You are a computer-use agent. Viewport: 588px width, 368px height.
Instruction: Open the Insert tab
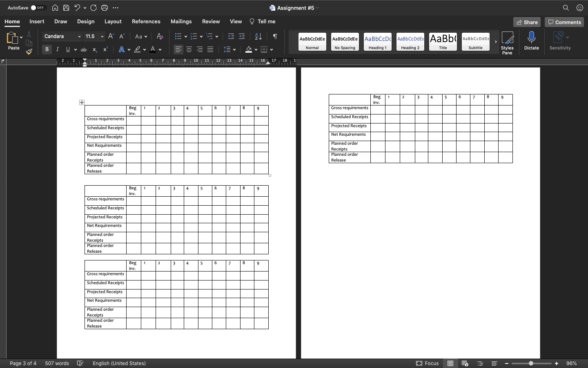click(x=37, y=21)
